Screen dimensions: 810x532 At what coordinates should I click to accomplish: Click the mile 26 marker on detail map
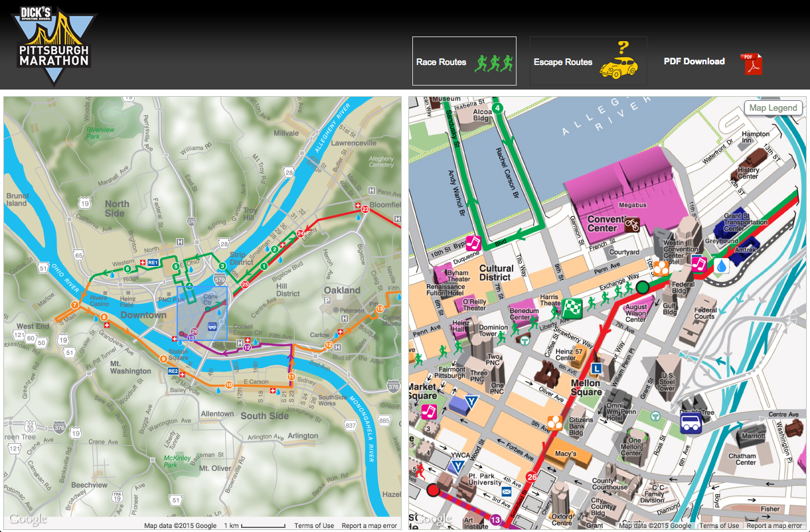[531, 476]
